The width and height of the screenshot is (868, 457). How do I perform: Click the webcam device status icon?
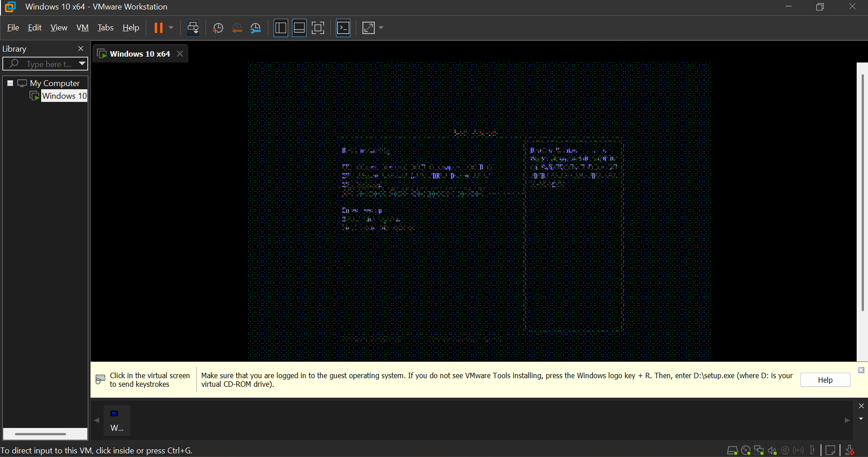pyautogui.click(x=786, y=451)
